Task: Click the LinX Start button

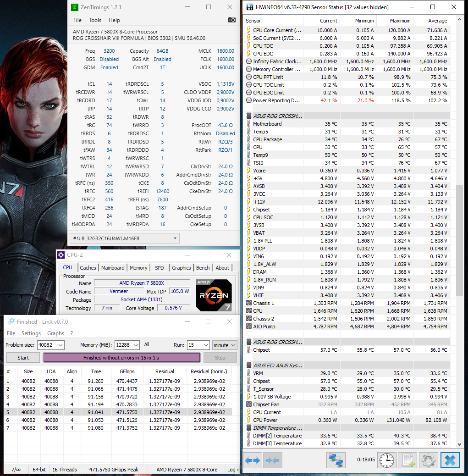Action: pos(23,358)
